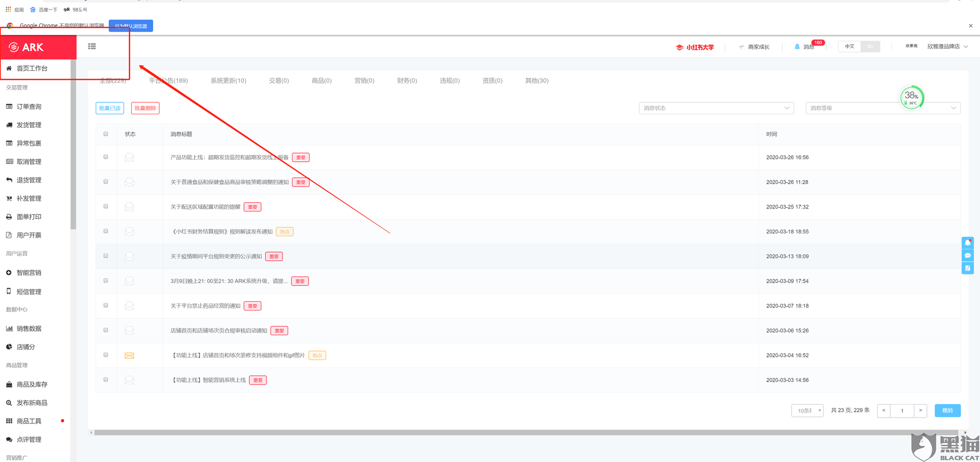Switch language to 中文
Viewport: 980px width, 462px height.
click(849, 46)
